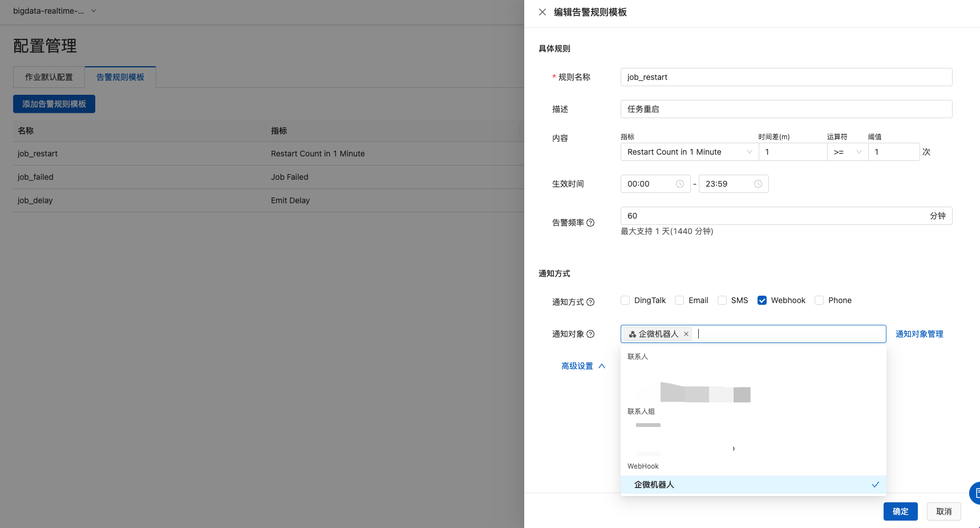Enable the Phone notification checkbox

click(819, 300)
